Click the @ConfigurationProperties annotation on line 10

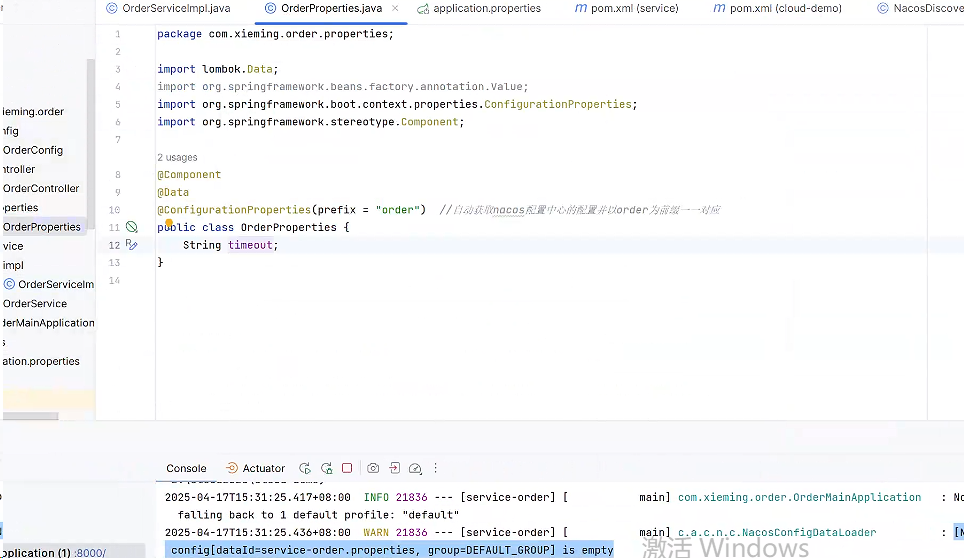point(234,210)
